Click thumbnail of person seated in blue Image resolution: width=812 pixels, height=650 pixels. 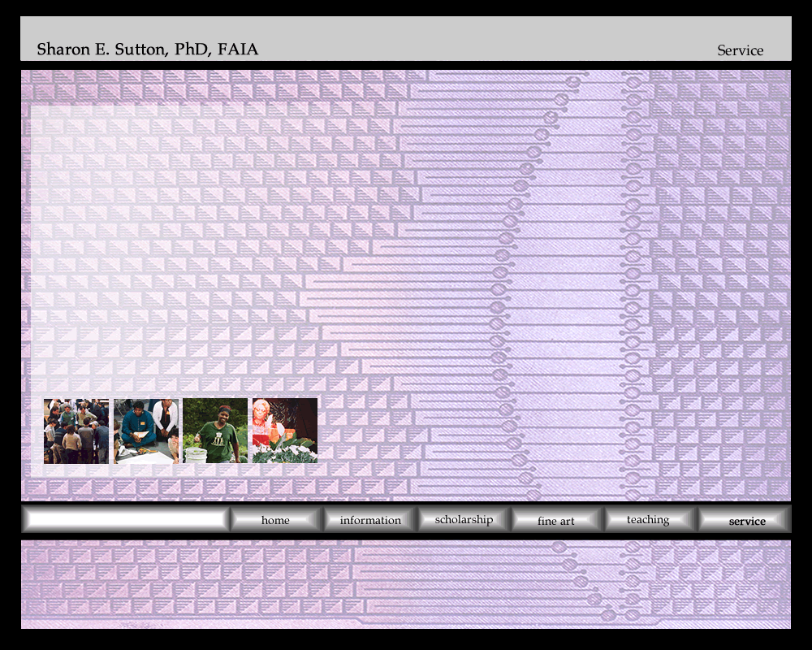click(x=146, y=431)
